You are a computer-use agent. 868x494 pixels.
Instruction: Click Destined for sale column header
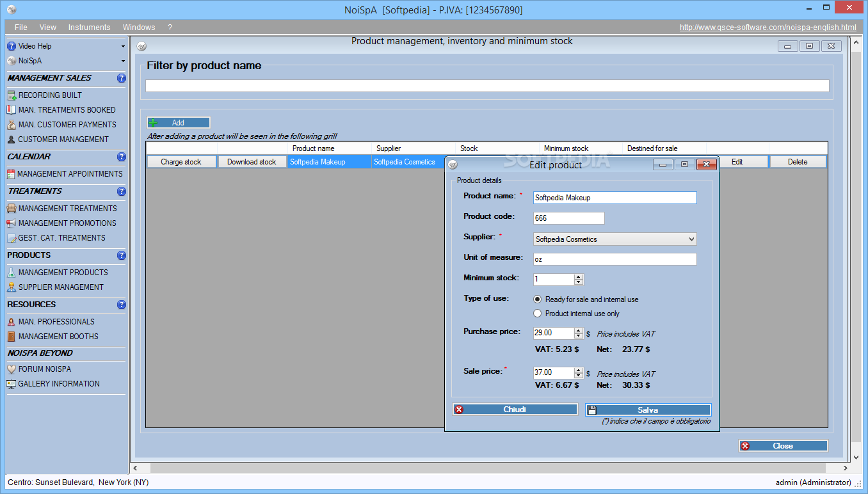[x=664, y=148]
